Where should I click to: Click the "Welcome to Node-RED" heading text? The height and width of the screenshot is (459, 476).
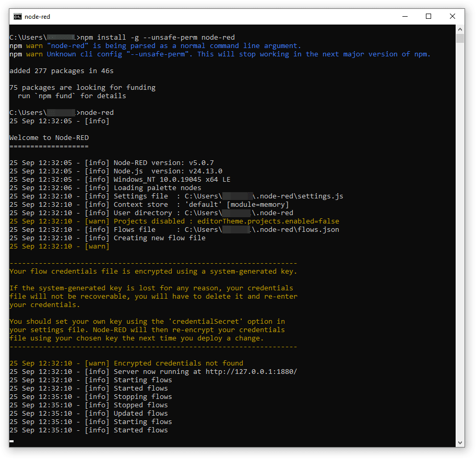pyautogui.click(x=49, y=138)
